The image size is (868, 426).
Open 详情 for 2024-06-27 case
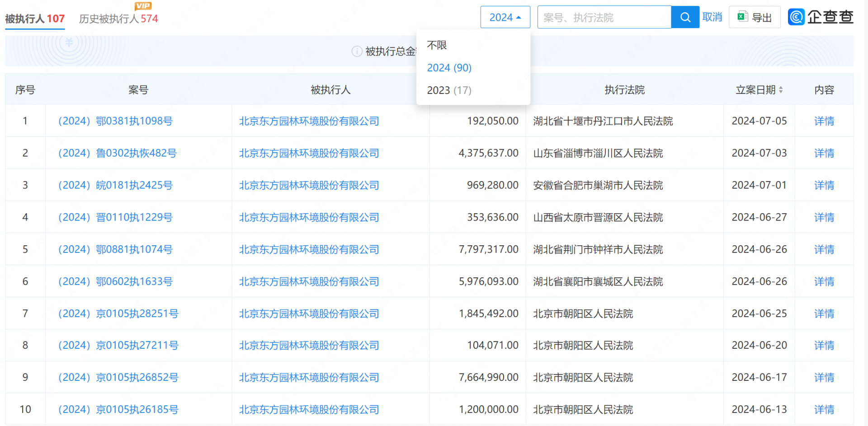(824, 217)
